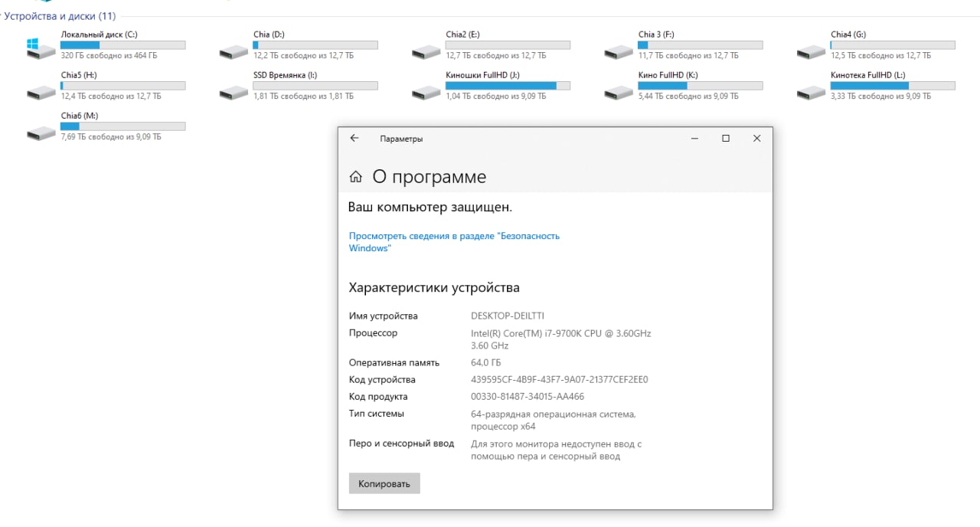Select the Chia2 (E:) drive icon

(426, 52)
